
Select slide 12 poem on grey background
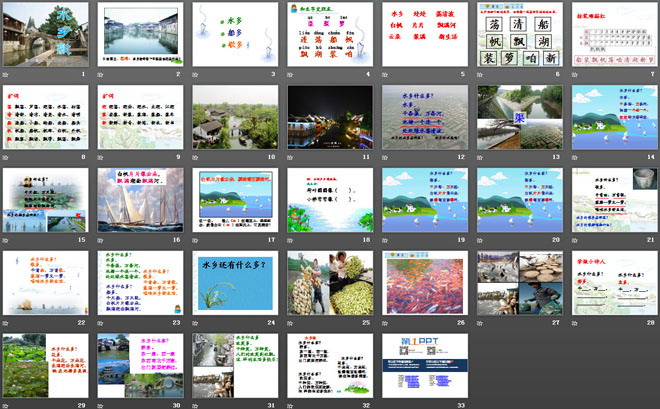[425, 117]
